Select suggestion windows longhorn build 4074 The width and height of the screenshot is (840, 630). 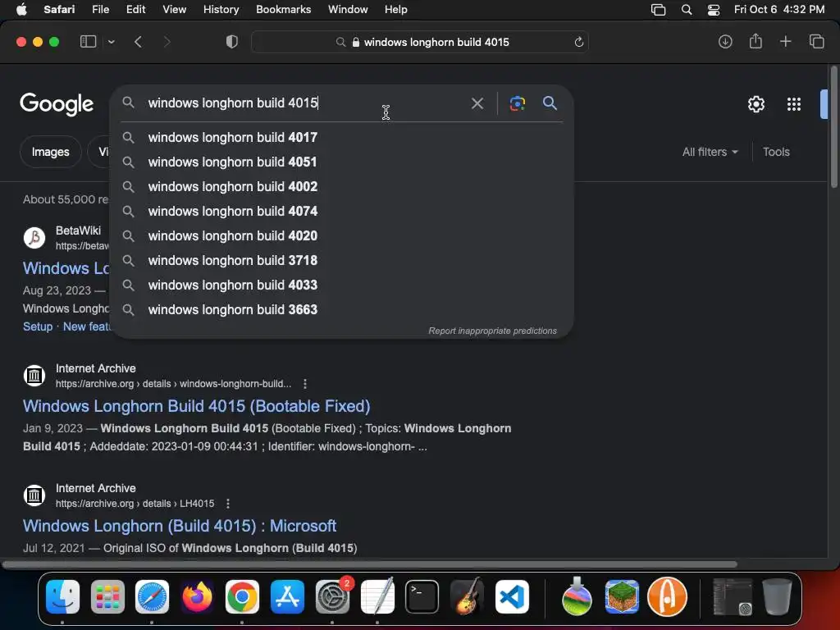342,211
